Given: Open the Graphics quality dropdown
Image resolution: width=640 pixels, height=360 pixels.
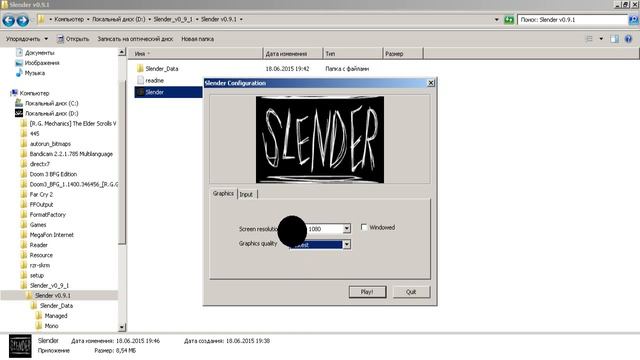Looking at the screenshot, I should pos(347,244).
